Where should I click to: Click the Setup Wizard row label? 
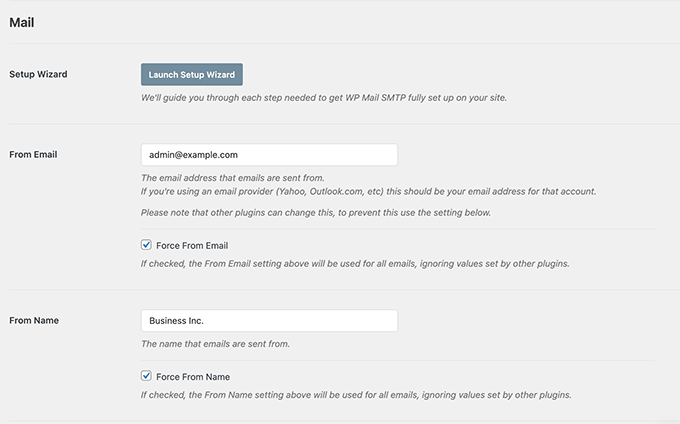[38, 74]
